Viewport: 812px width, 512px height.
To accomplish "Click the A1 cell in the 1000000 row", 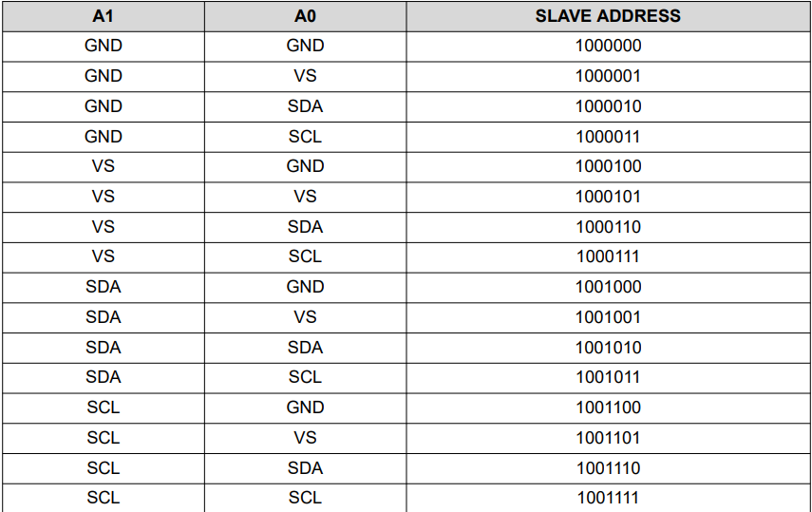I will [103, 46].
